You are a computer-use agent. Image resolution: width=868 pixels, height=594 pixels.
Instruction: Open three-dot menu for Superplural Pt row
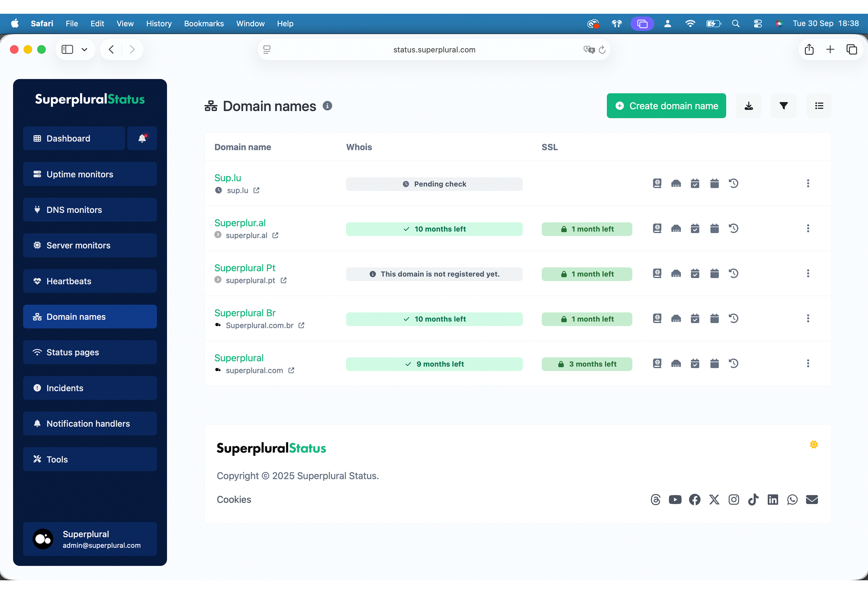coord(808,273)
